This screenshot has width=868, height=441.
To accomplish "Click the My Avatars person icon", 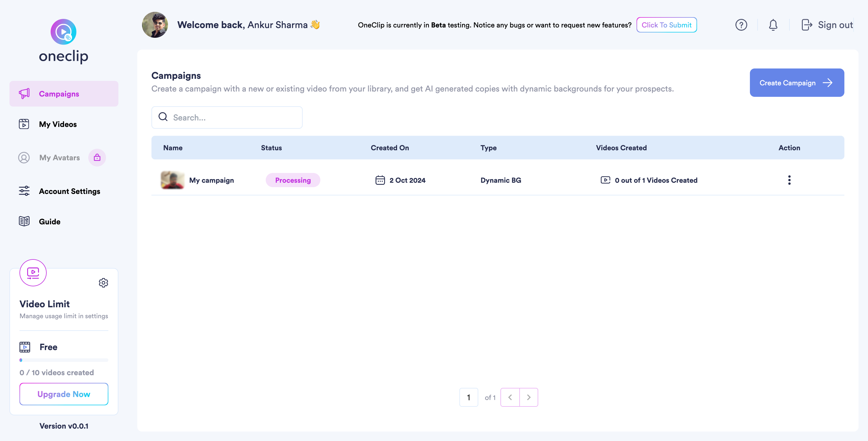I will pos(24,158).
